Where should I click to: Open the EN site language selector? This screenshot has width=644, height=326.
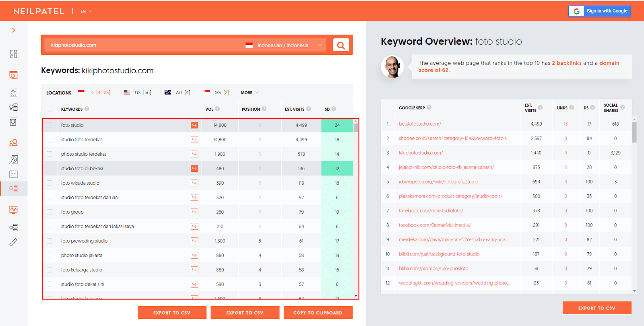(x=86, y=11)
